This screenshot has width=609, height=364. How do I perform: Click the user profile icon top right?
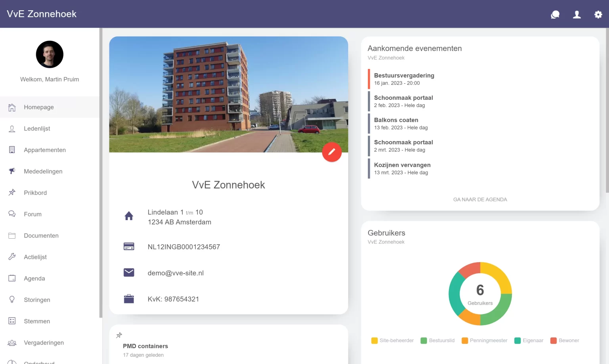[x=576, y=14]
